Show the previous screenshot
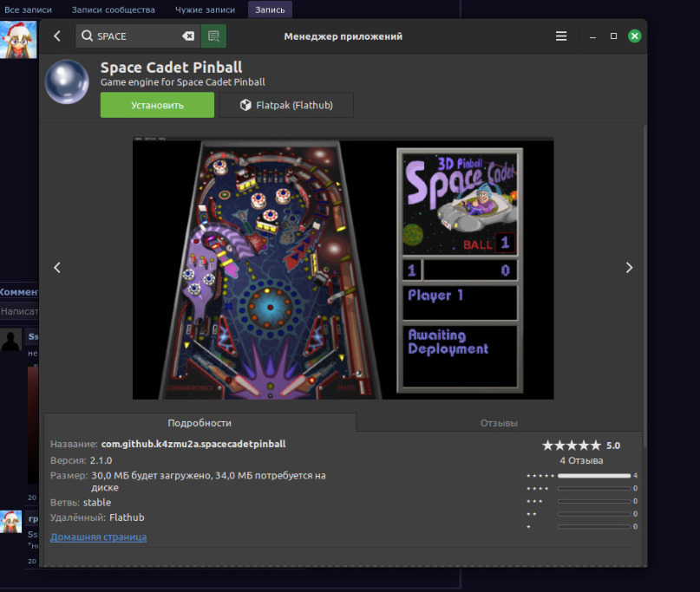Screen dimensions: 700x592 [57, 268]
